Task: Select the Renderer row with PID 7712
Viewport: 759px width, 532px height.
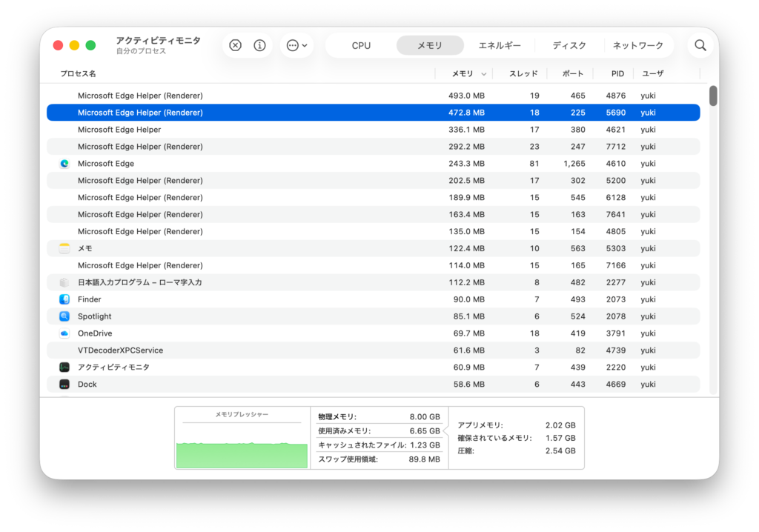Action: pos(374,146)
